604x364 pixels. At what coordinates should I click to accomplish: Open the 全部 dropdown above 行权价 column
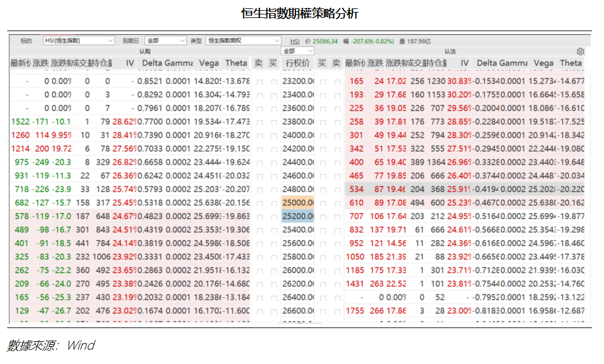[x=297, y=51]
